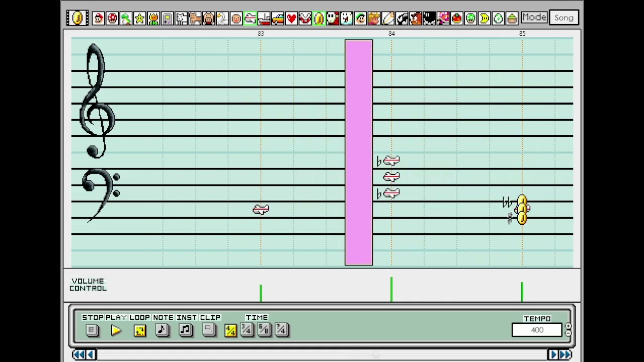Select the boat instrument

pos(264,19)
